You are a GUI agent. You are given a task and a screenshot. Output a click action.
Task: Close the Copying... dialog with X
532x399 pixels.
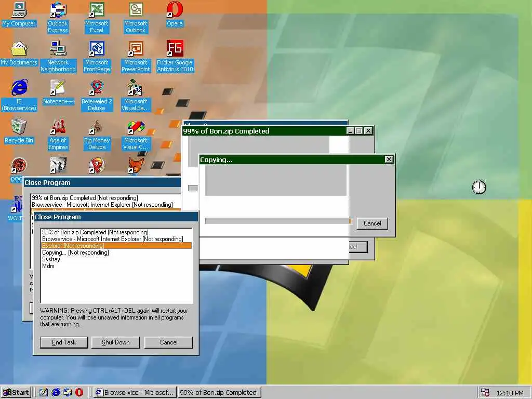coord(389,159)
